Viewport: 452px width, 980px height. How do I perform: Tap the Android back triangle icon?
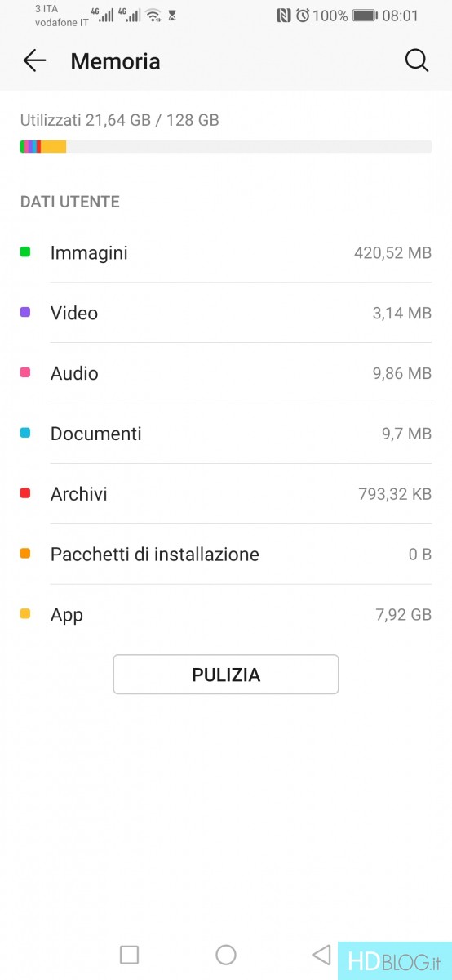click(x=322, y=955)
